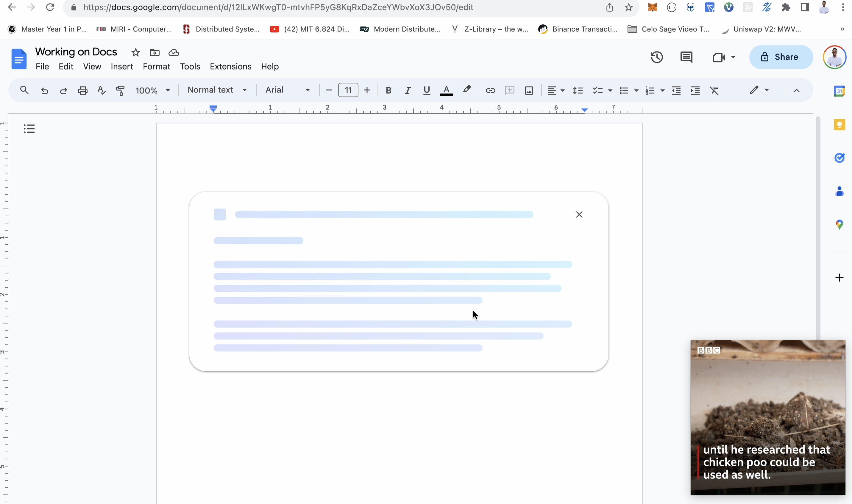Toggle italic formatting
Image resolution: width=852 pixels, height=504 pixels.
click(407, 90)
